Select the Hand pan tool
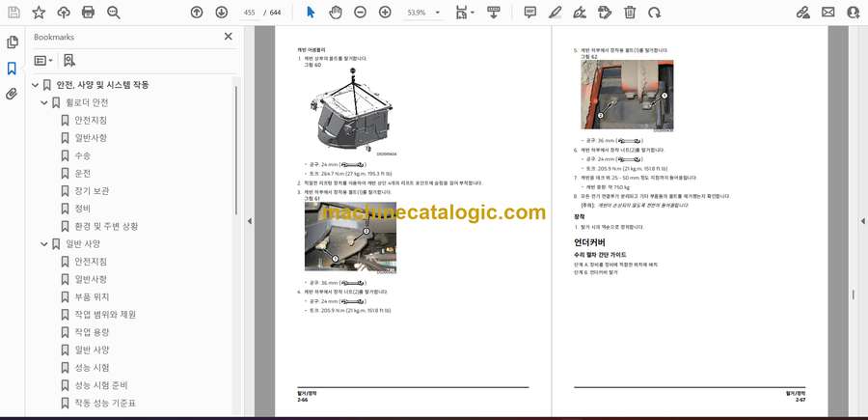The height and width of the screenshot is (420, 868). 335,13
